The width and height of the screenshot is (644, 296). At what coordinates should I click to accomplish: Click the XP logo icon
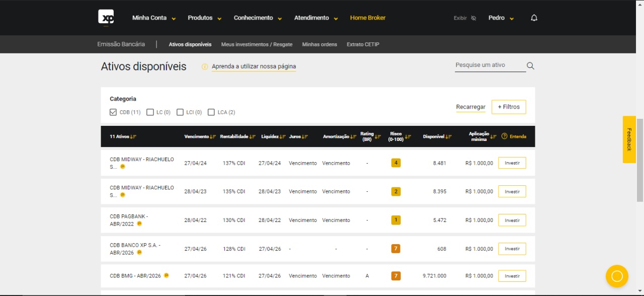click(106, 17)
